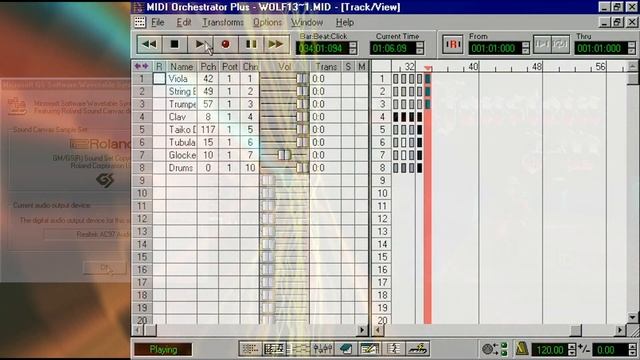Open the Help menu
The image size is (640, 360).
(x=345, y=22)
